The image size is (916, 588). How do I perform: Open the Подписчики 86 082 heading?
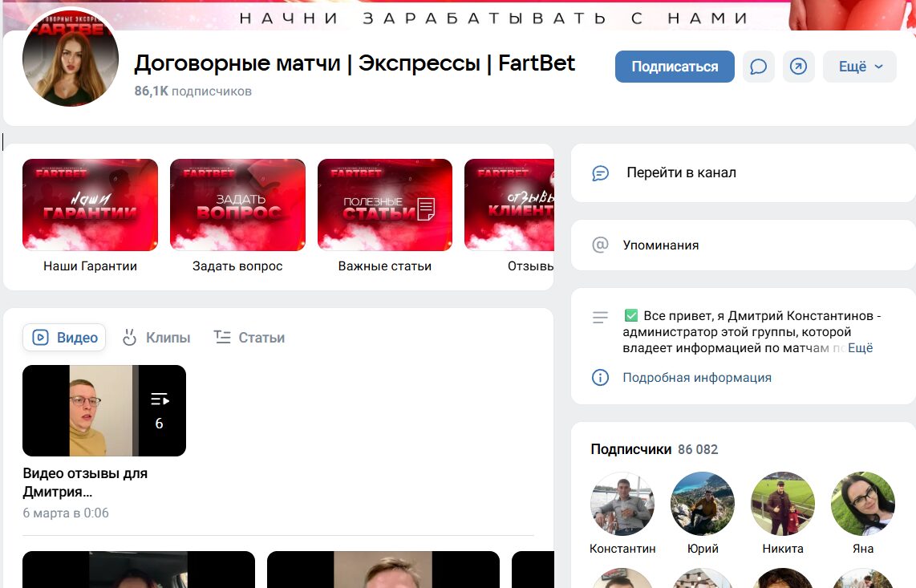(655, 449)
